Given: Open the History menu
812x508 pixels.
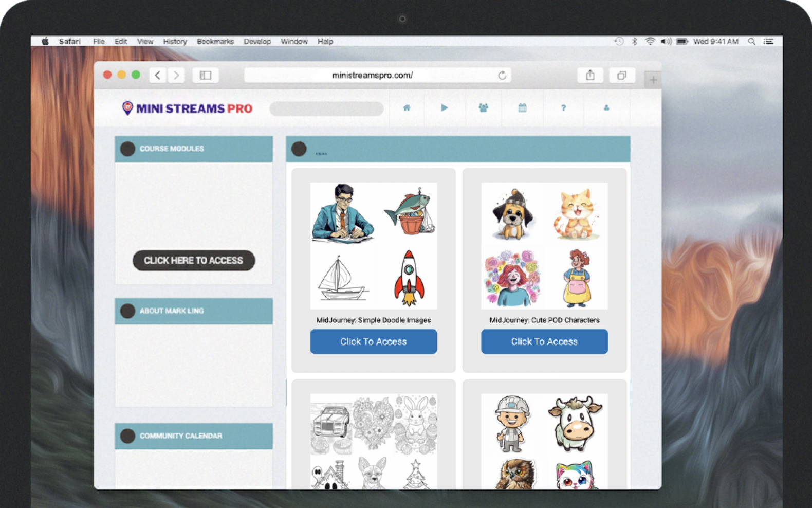Looking at the screenshot, I should coord(175,41).
